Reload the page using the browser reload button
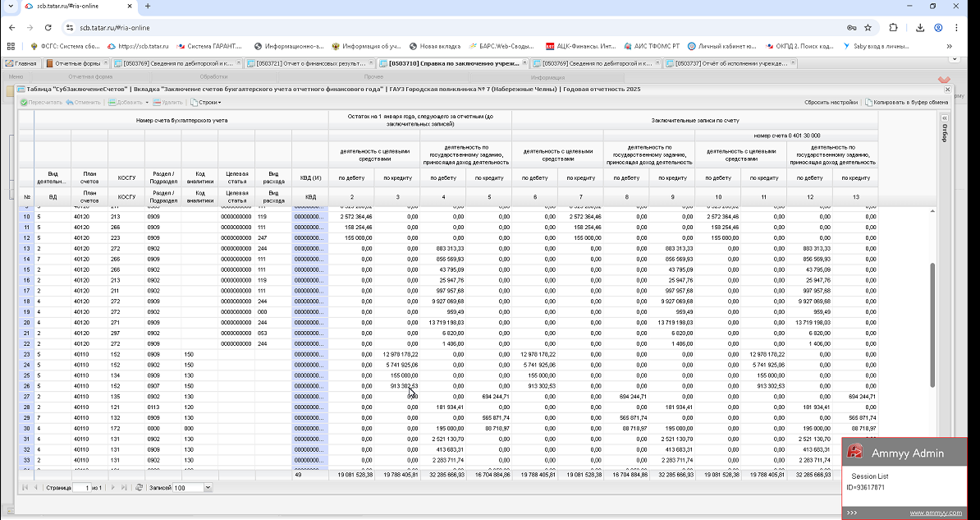 point(50,27)
